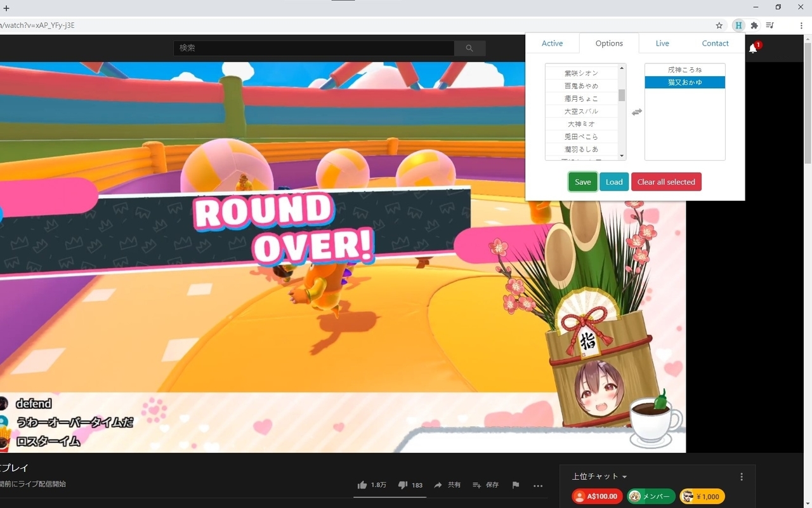
Task: Open the Live tab
Action: click(x=662, y=43)
